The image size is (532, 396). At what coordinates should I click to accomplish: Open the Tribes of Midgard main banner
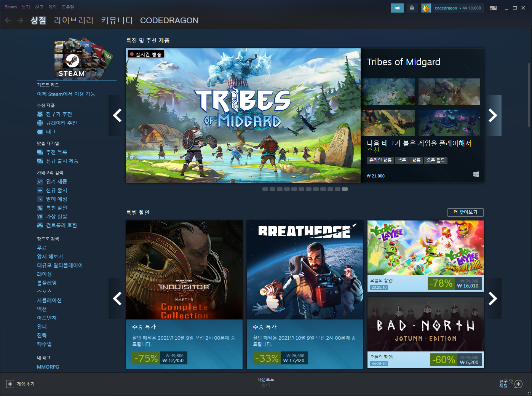point(243,115)
